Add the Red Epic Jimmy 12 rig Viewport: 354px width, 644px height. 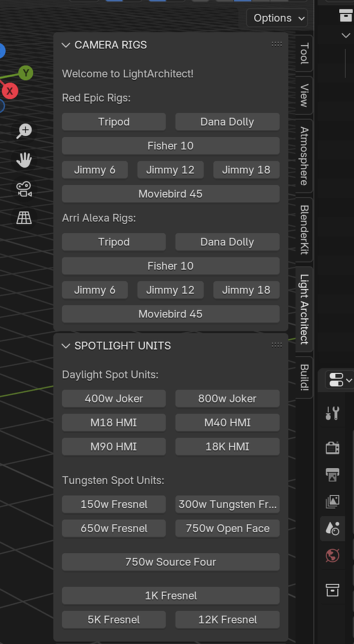click(171, 170)
